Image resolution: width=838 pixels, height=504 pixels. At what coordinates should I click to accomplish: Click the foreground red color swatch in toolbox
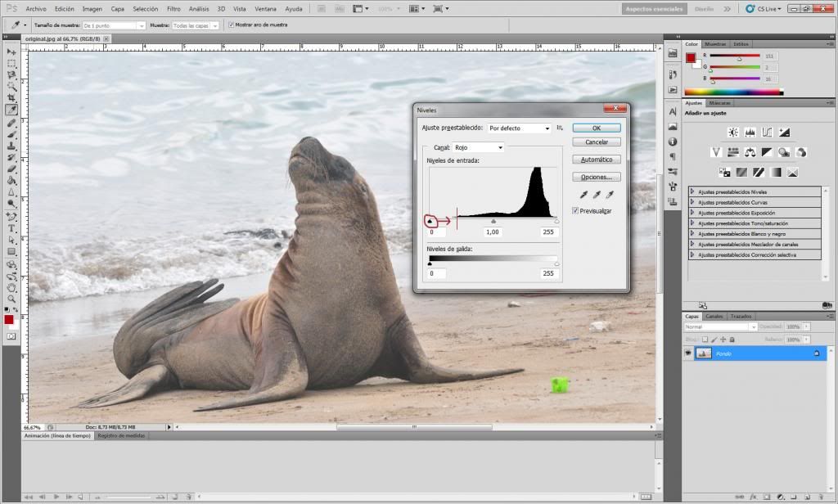[8, 320]
